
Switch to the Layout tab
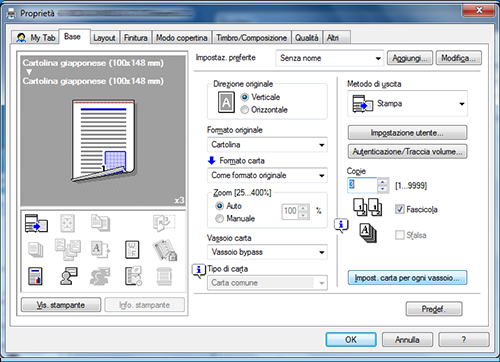(x=104, y=38)
